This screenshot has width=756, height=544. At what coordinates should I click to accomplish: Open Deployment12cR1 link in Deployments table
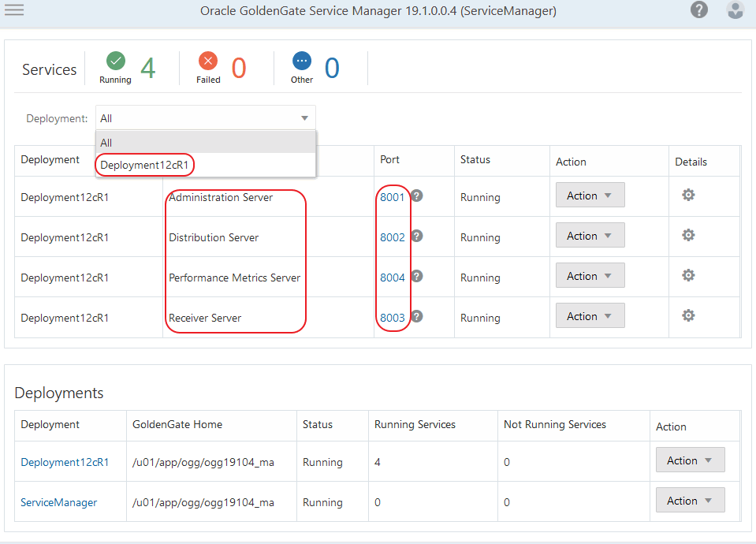(x=65, y=462)
